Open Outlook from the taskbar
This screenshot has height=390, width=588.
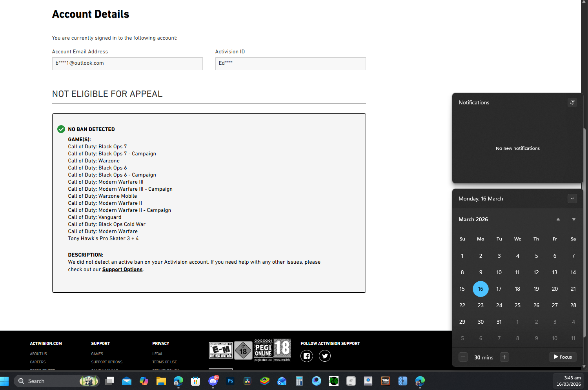[x=282, y=381]
